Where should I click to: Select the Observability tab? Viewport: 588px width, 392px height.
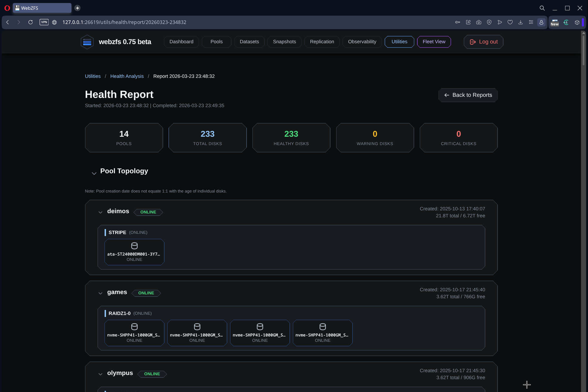[362, 42]
